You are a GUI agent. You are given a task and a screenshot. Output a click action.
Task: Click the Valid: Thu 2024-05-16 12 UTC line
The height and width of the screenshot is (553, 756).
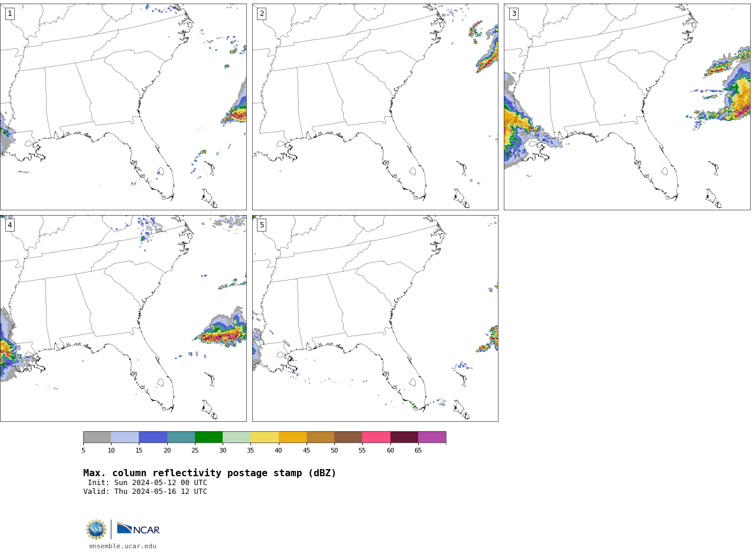tap(145, 492)
